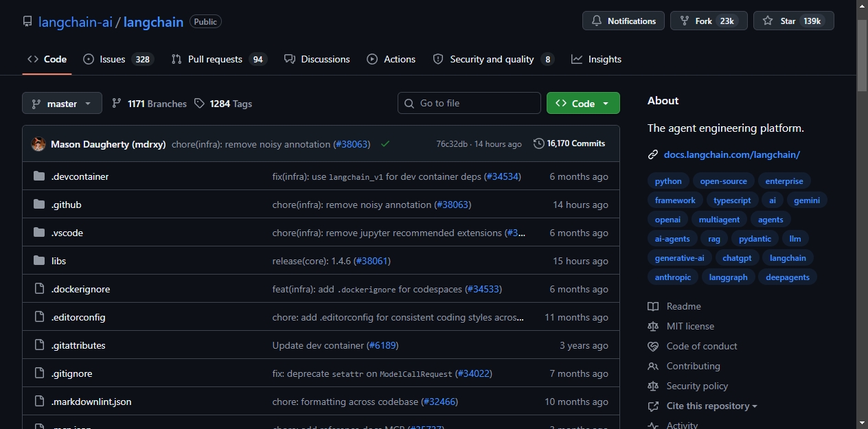Open the master branch dropdown
This screenshot has width=868, height=429.
[x=62, y=104]
